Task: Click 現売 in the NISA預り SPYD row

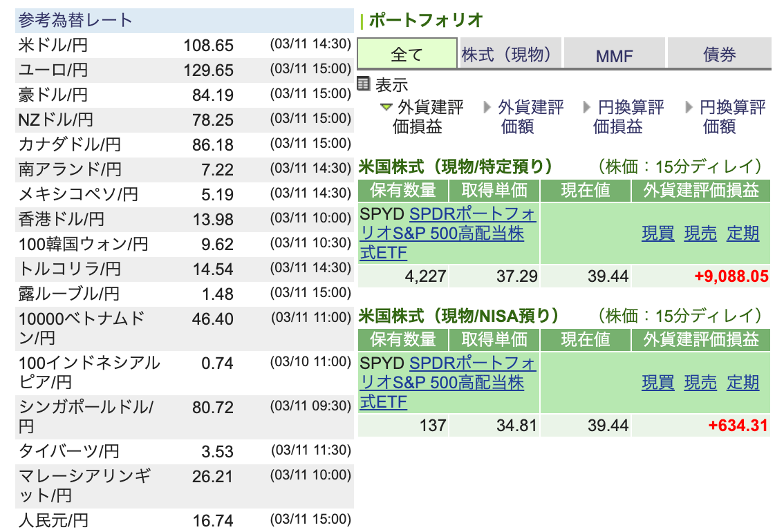Action: 700,383
